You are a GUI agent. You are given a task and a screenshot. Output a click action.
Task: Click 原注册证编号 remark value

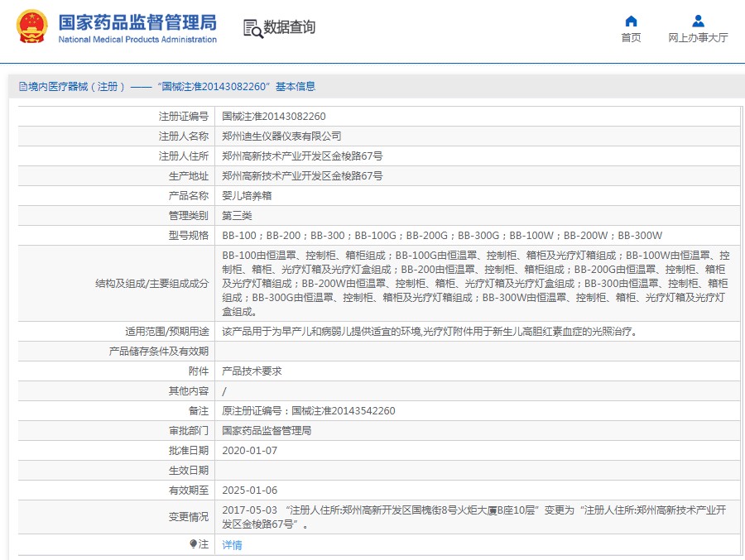[309, 411]
